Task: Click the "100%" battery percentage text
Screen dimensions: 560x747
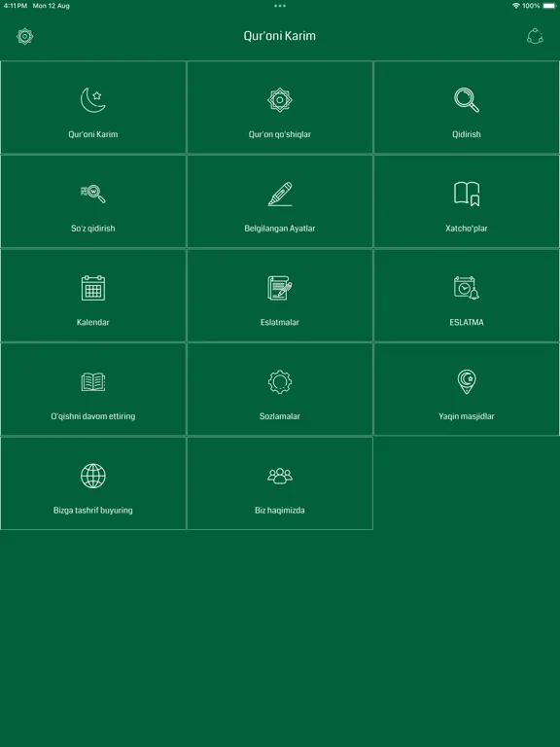Action: pos(531,6)
